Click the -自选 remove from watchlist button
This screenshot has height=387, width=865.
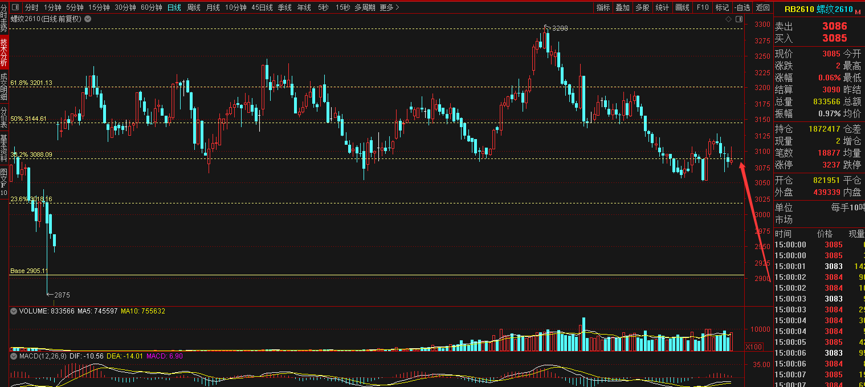742,8
